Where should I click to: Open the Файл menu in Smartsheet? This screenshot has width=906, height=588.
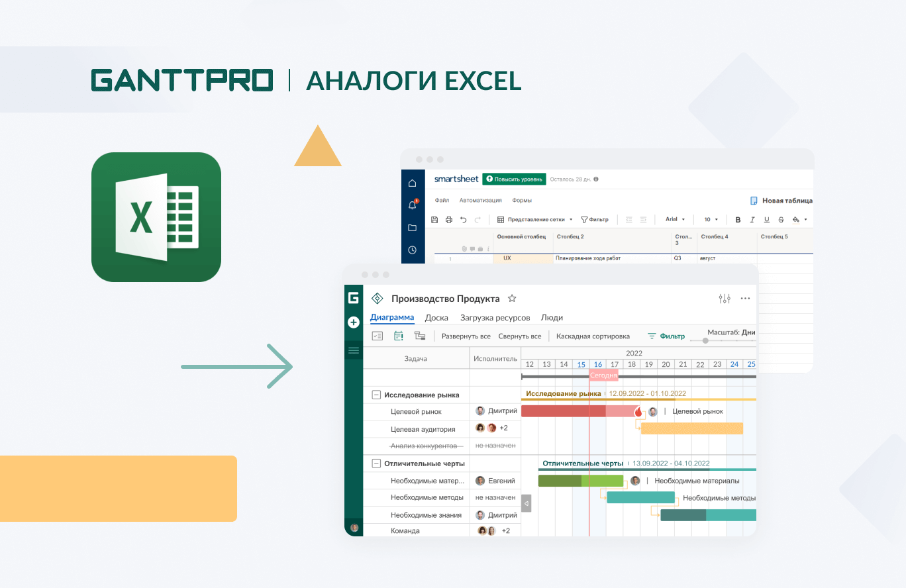(442, 200)
